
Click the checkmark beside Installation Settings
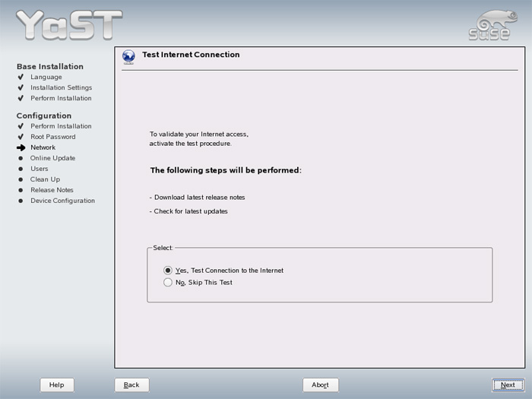21,87
